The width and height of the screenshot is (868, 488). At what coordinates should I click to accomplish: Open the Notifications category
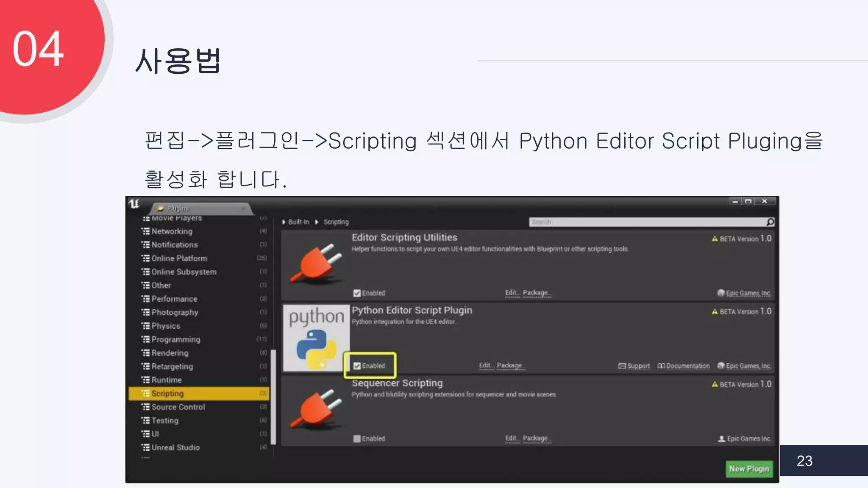(x=175, y=245)
